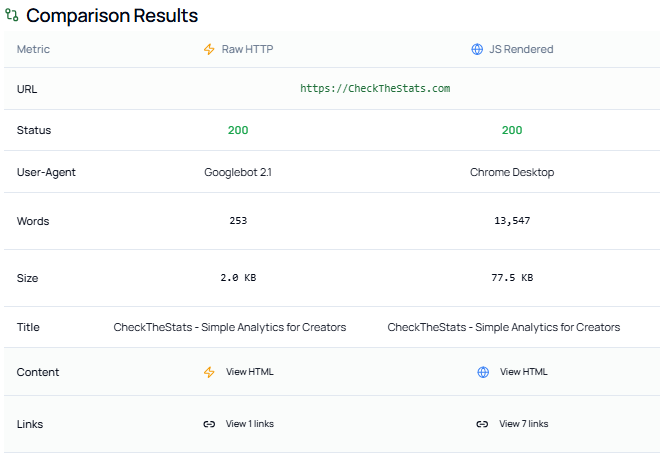
Task: Click the Chrome Desktop user-agent value
Action: tap(512, 172)
